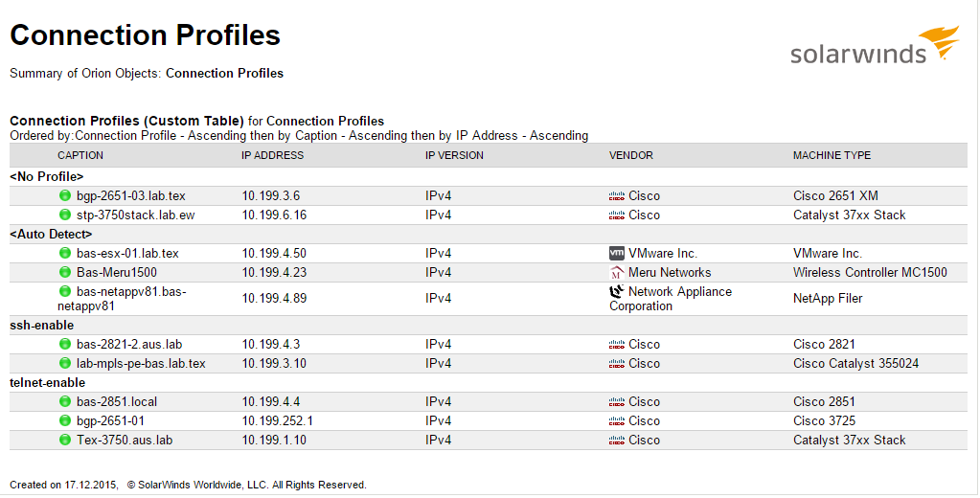Open the lab-mpls-pe-bas.lab.tex node link
The image size is (980, 498).
141,364
